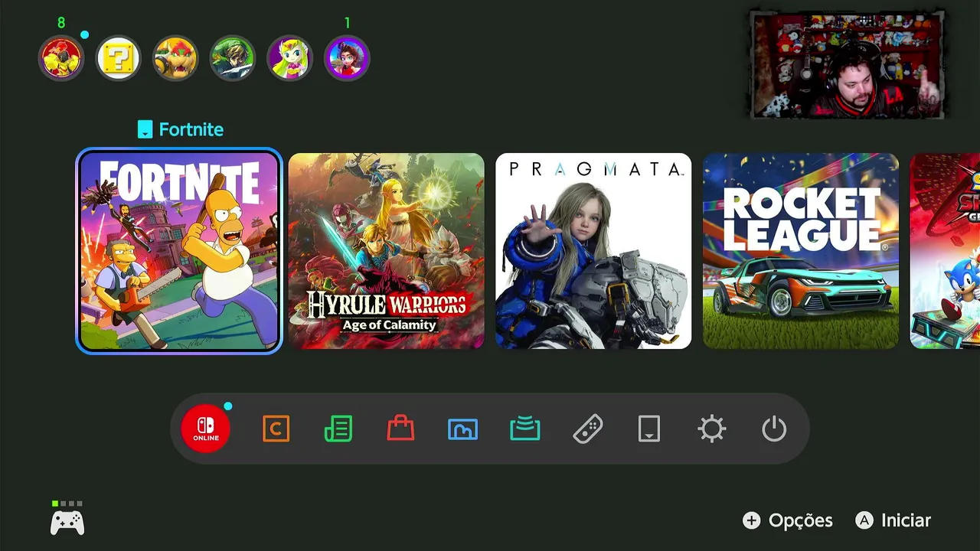Select the Power icon in the dock
This screenshot has width=980, height=551.
(774, 429)
